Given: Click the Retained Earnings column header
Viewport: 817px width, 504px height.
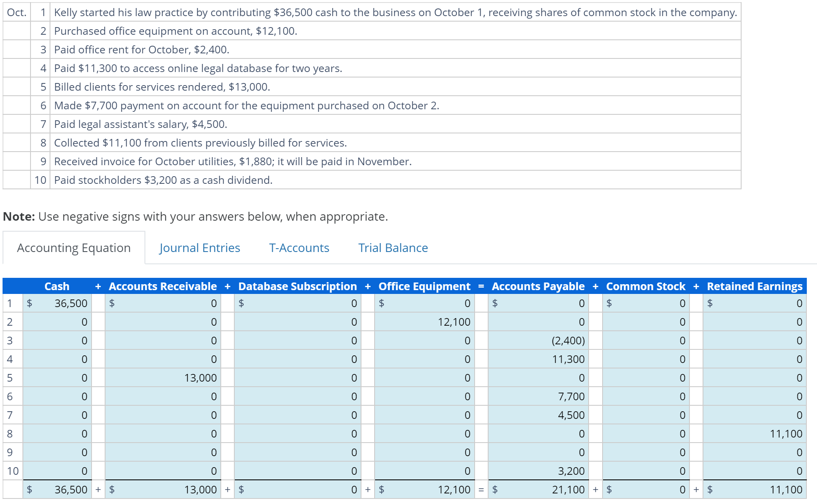Looking at the screenshot, I should [x=755, y=286].
